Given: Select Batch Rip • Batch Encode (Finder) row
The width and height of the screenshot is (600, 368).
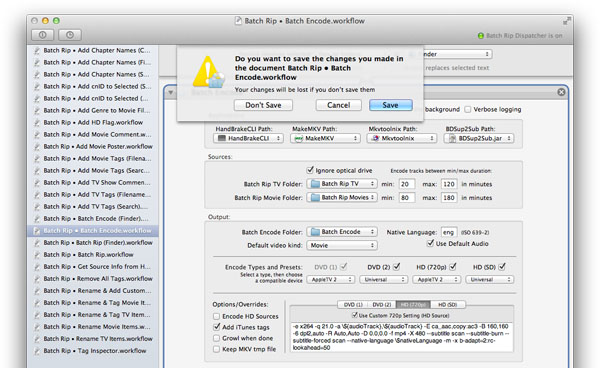Looking at the screenshot, I should point(93,219).
